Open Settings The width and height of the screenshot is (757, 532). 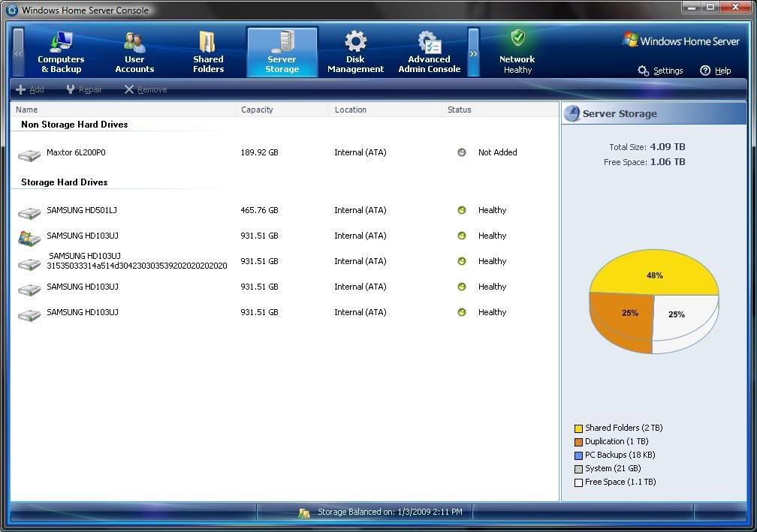point(660,71)
